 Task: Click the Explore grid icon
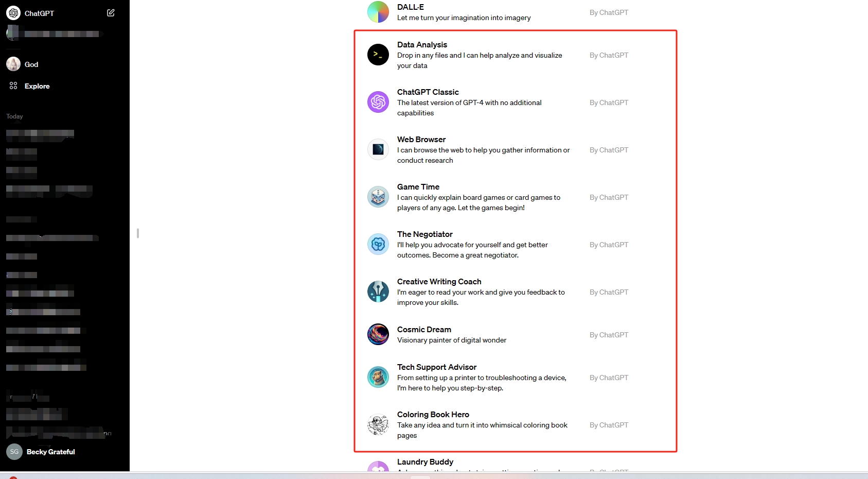point(13,85)
